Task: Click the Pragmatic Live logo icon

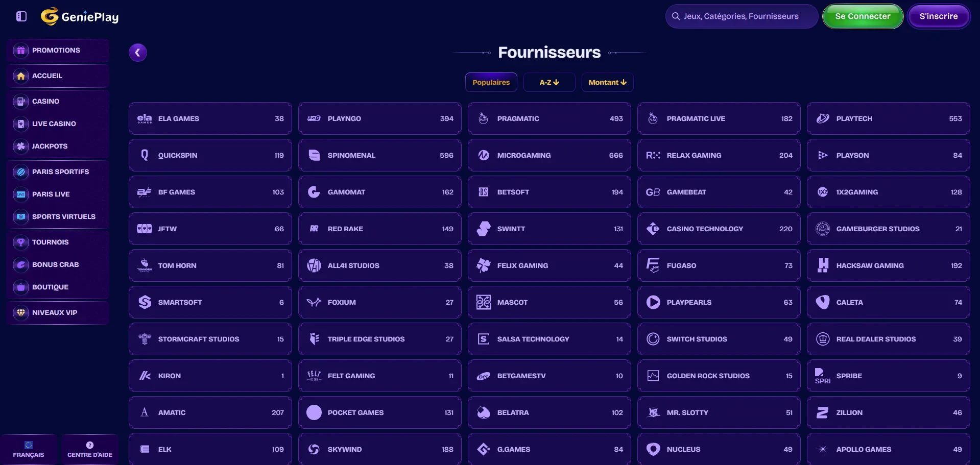Action: [x=653, y=118]
